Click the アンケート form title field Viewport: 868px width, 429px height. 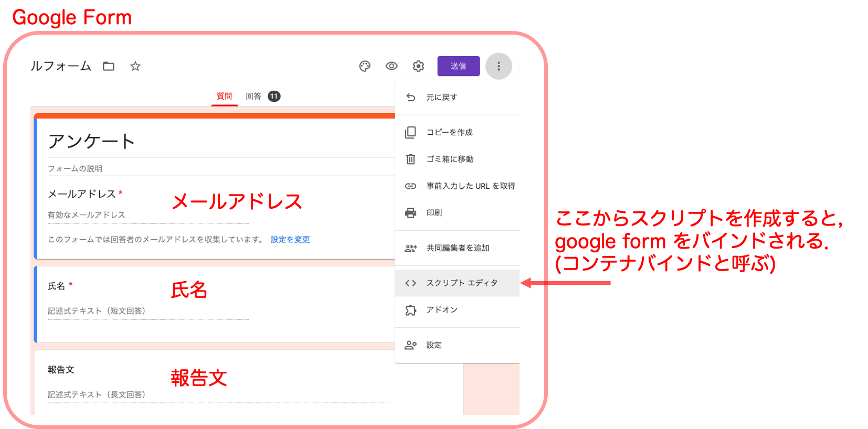[x=220, y=142]
